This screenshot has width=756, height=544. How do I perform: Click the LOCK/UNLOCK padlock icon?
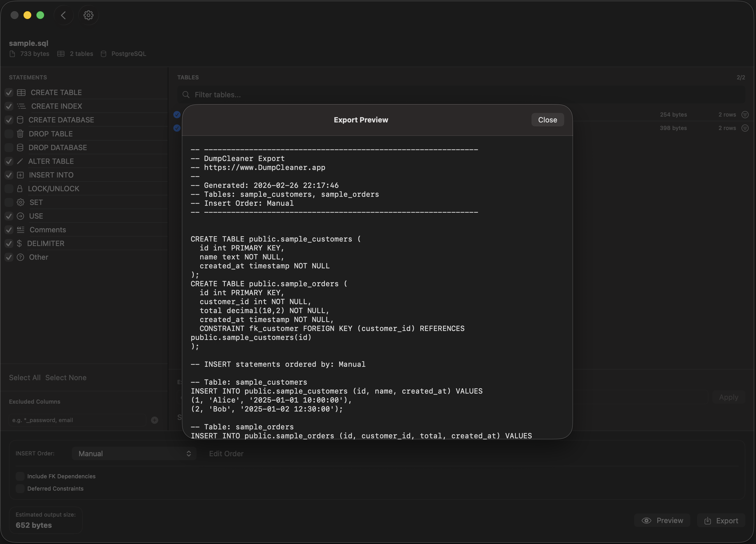point(20,188)
